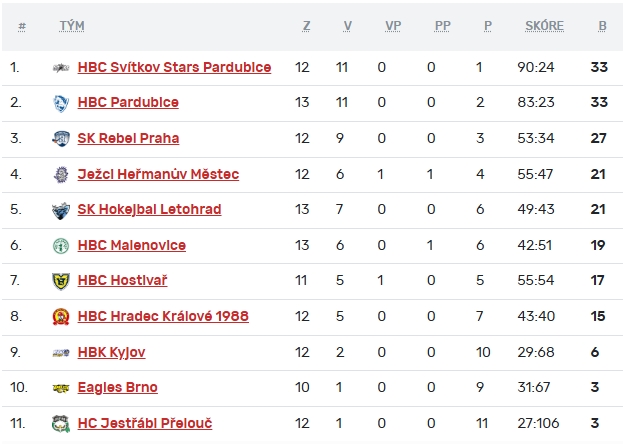
Task: Sort table by TÝM column header
Action: click(71, 26)
